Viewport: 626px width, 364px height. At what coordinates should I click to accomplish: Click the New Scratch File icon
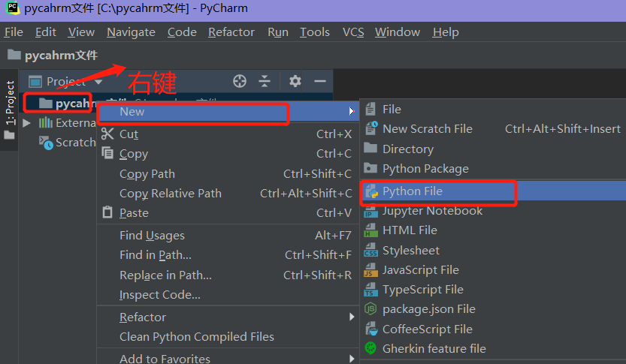[x=371, y=128]
